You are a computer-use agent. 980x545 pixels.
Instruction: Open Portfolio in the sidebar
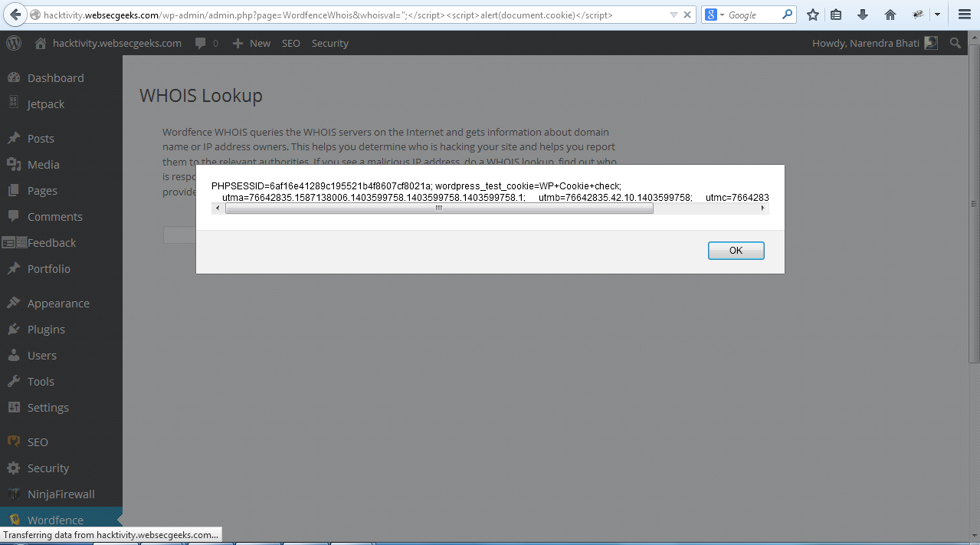pos(49,268)
